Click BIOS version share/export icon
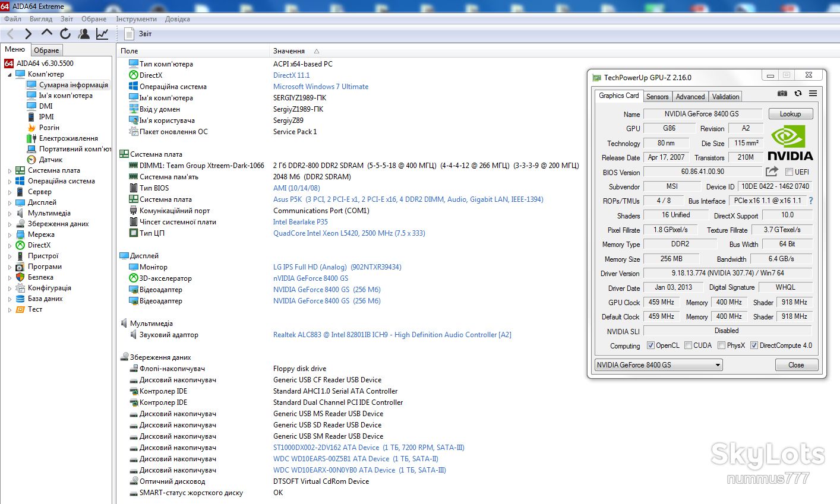The height and width of the screenshot is (504, 840). tap(772, 172)
